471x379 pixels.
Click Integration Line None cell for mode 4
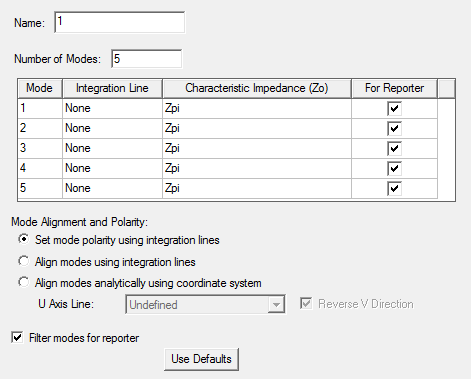coord(112,168)
